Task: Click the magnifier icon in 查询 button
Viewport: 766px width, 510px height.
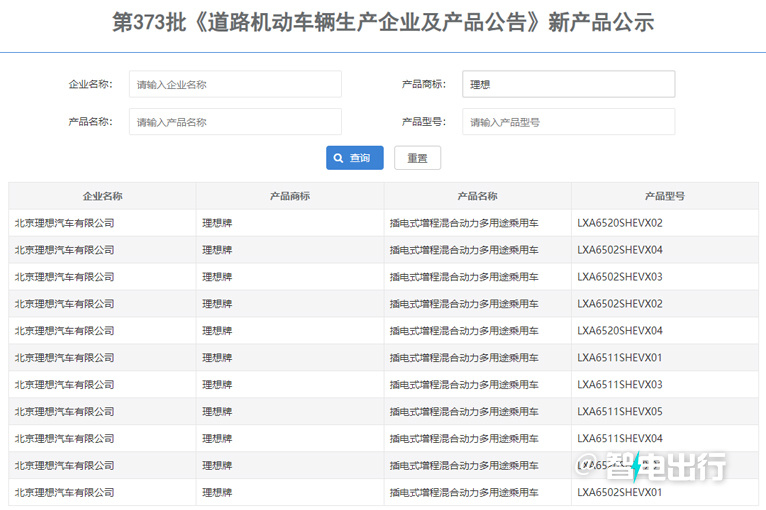Action: pos(339,158)
